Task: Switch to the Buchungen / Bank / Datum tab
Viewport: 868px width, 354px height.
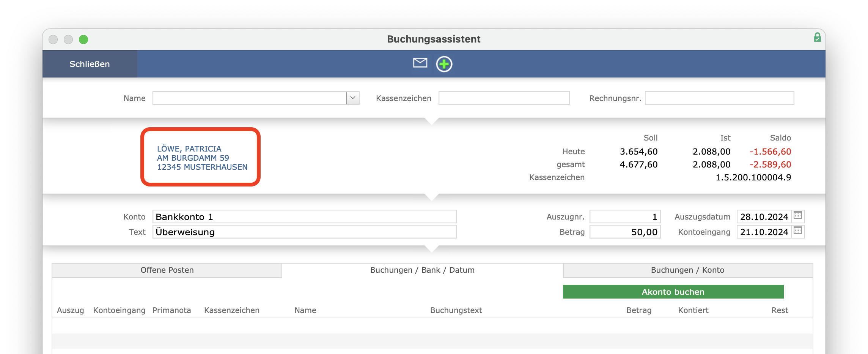Action: [422, 270]
